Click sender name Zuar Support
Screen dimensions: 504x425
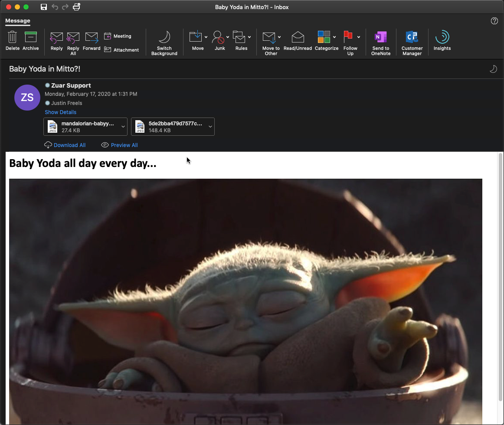click(71, 85)
